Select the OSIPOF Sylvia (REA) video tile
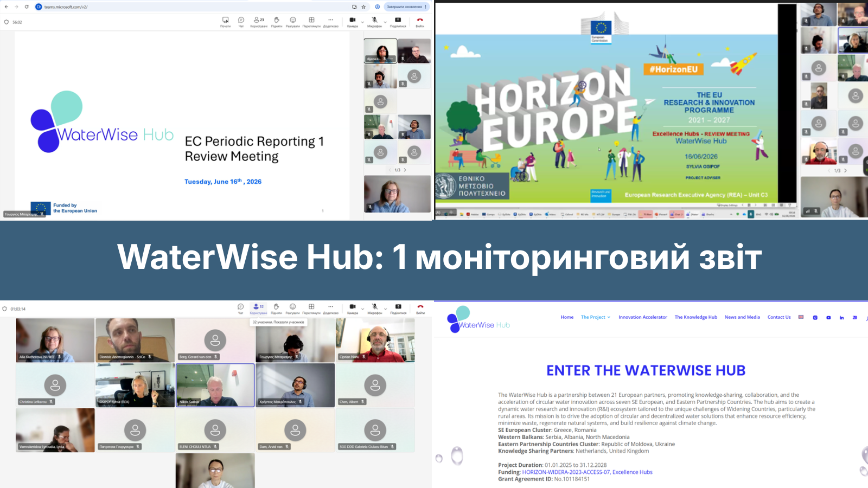Viewport: 868px width, 488px height. pyautogui.click(x=135, y=385)
